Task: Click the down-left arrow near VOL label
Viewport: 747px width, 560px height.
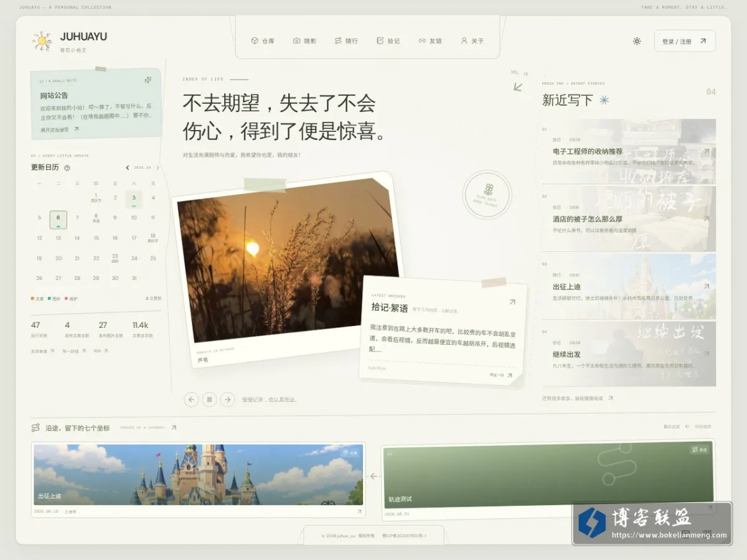Action: point(518,86)
